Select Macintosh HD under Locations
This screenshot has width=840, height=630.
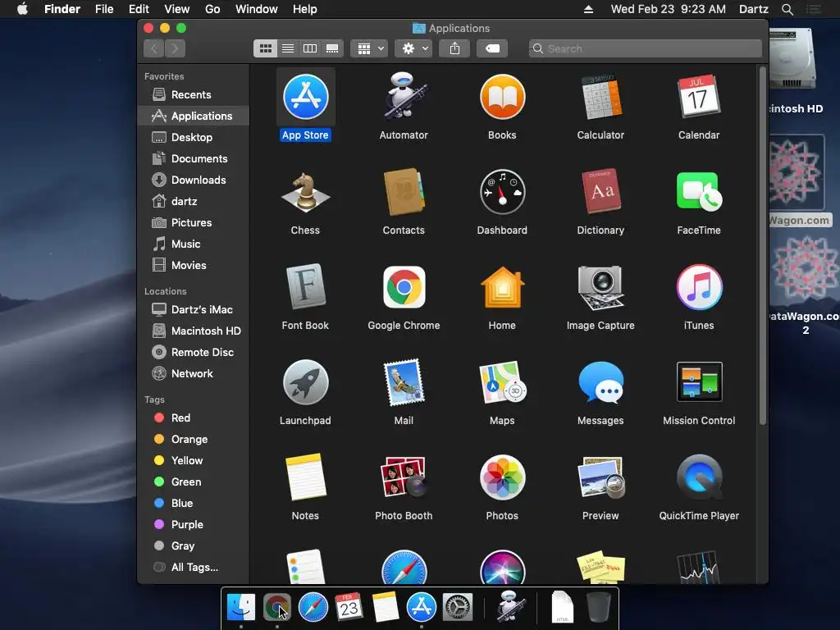[x=194, y=331]
